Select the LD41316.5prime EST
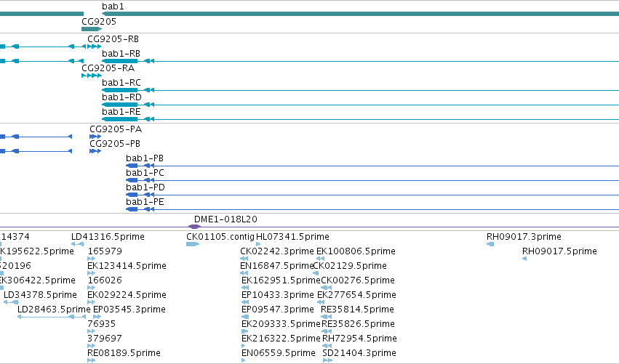The height and width of the screenshot is (364, 619). [x=77, y=244]
